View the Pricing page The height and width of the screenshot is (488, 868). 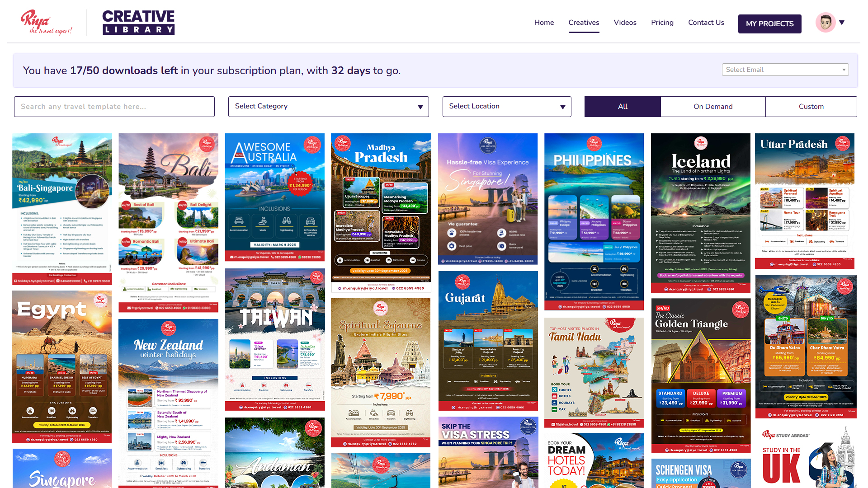pos(662,23)
